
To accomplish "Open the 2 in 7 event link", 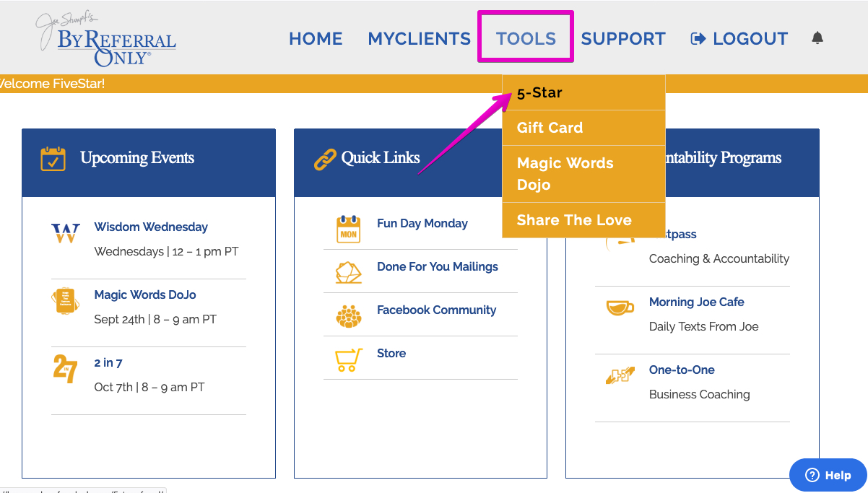I will click(108, 362).
